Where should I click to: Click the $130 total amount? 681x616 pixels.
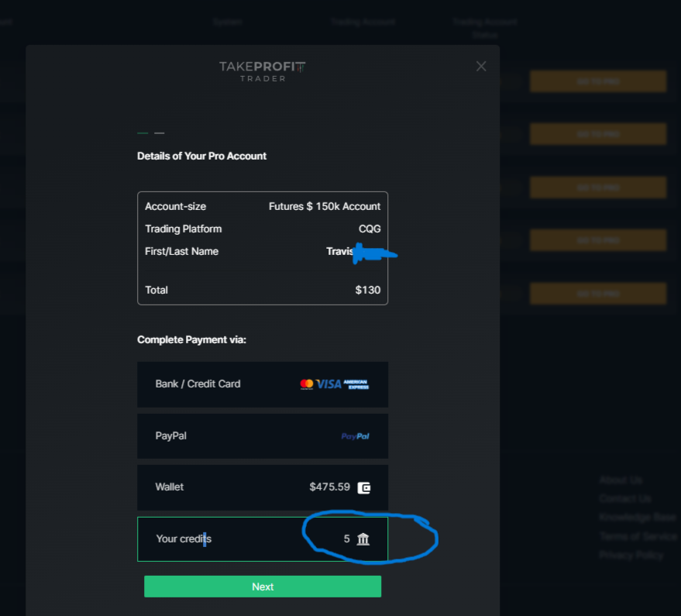368,291
